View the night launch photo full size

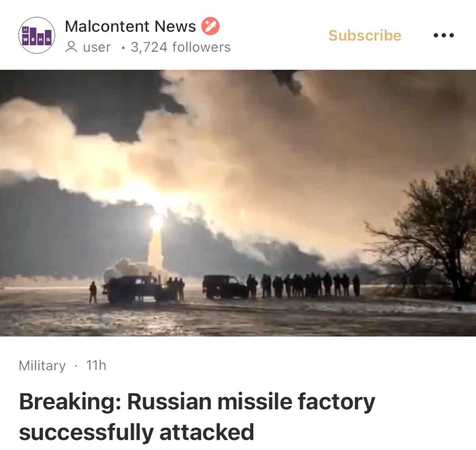238,203
